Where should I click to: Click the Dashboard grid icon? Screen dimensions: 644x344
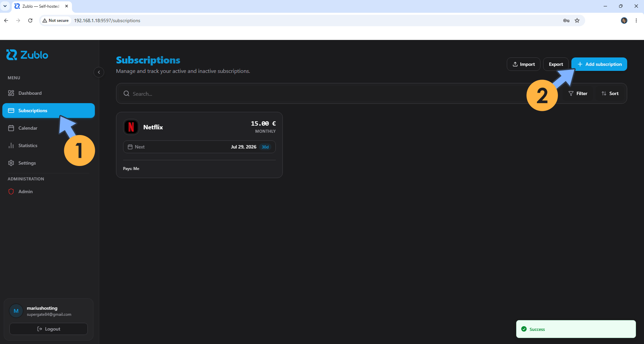(x=11, y=93)
